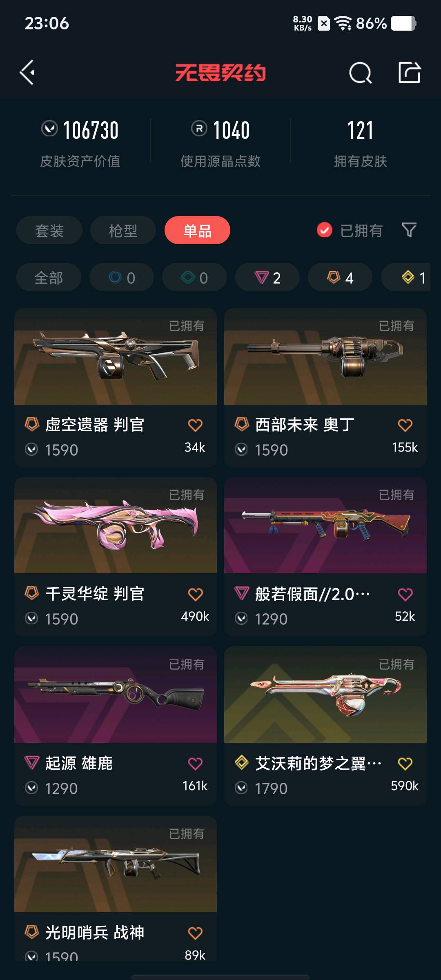Open the 般若假面//2.0 skin thumbnail
This screenshot has height=980, width=441.
(x=325, y=525)
